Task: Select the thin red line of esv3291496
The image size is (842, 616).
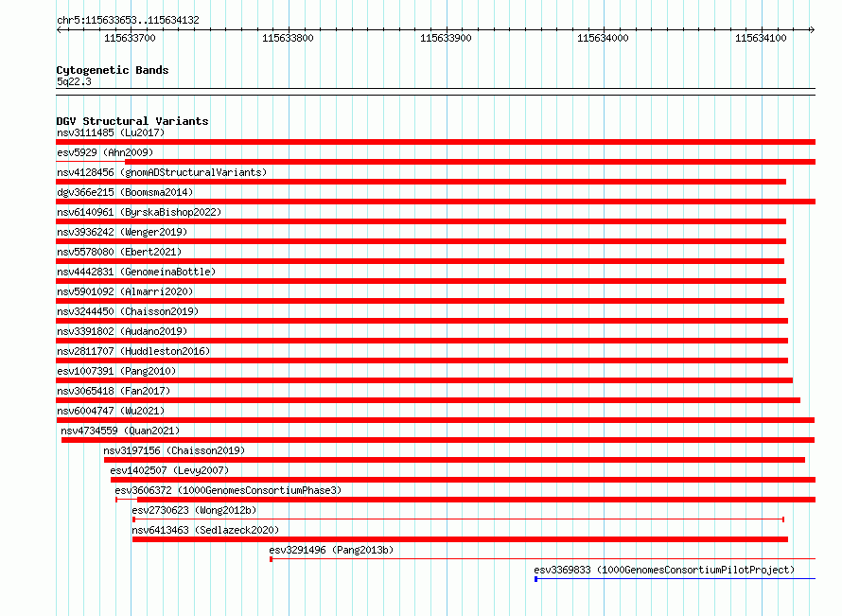Action: pos(542,559)
